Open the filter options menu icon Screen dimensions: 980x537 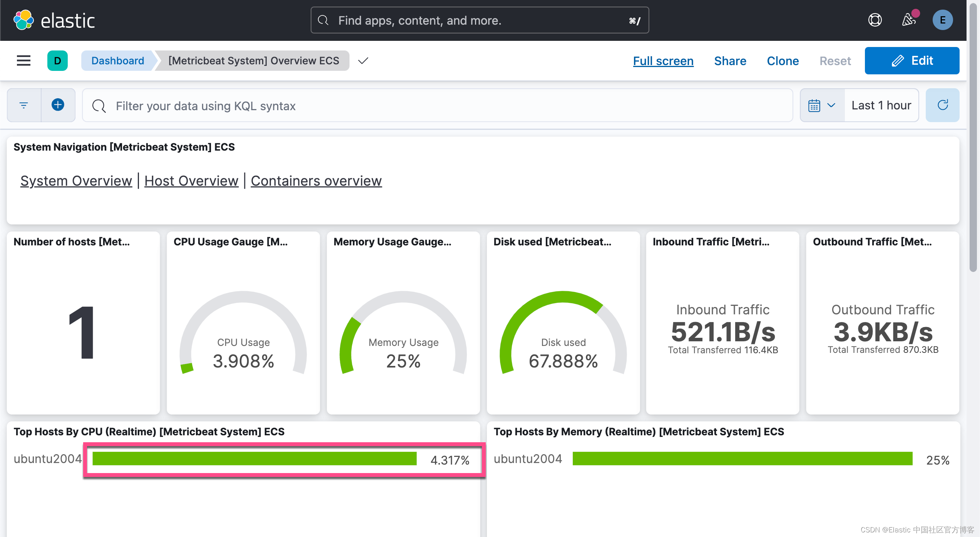(x=24, y=105)
